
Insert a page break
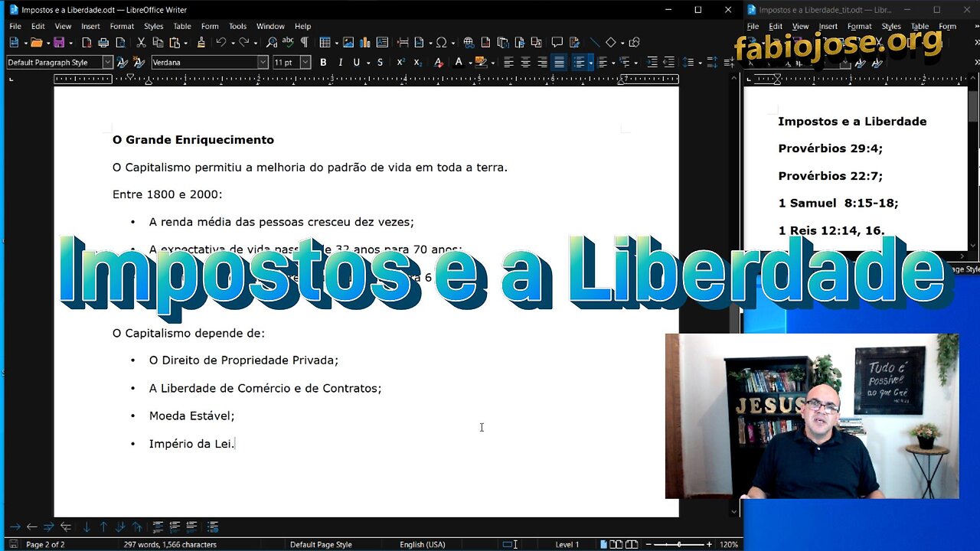(x=403, y=43)
